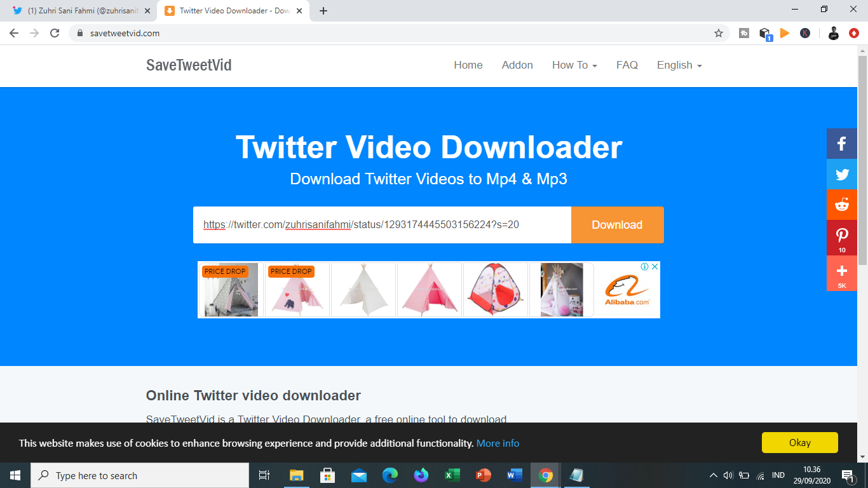Open orange play-button extension icon
Screen dimensions: 868x488
click(785, 33)
